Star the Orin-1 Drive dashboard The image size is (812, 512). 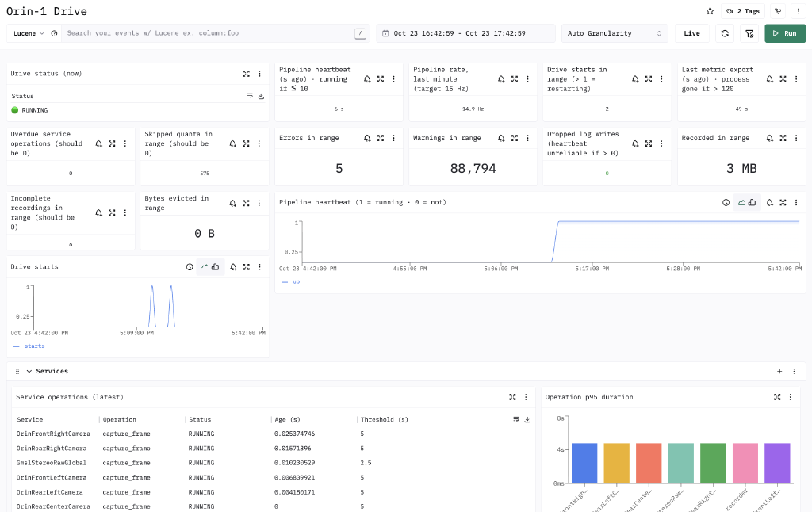point(710,11)
